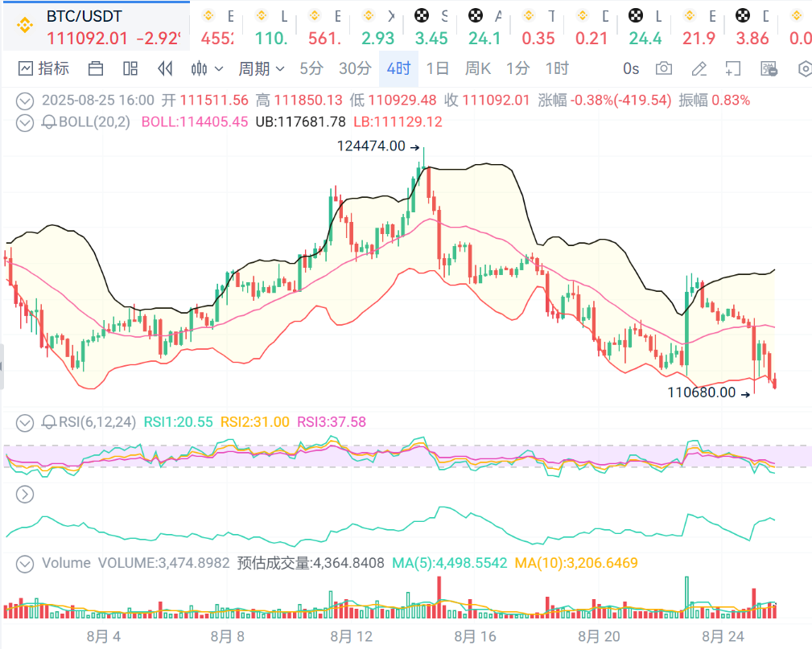Click the checkered coin icon beside 24.4

tap(636, 15)
